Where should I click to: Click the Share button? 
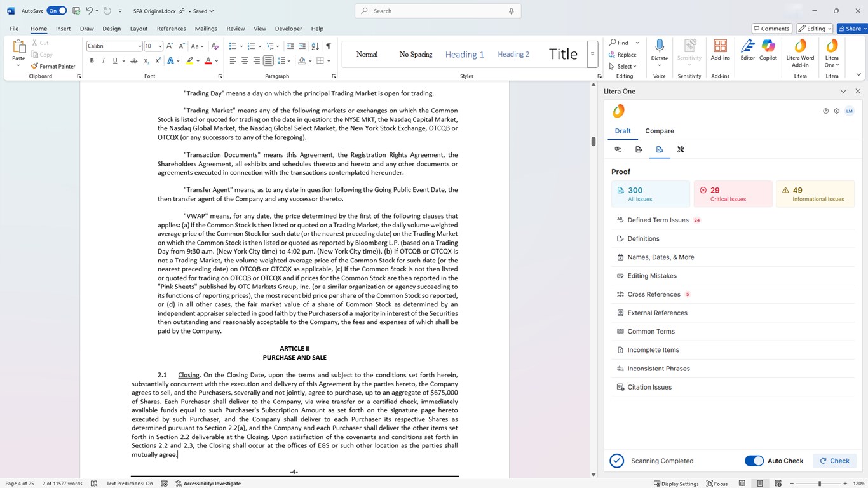click(x=852, y=29)
